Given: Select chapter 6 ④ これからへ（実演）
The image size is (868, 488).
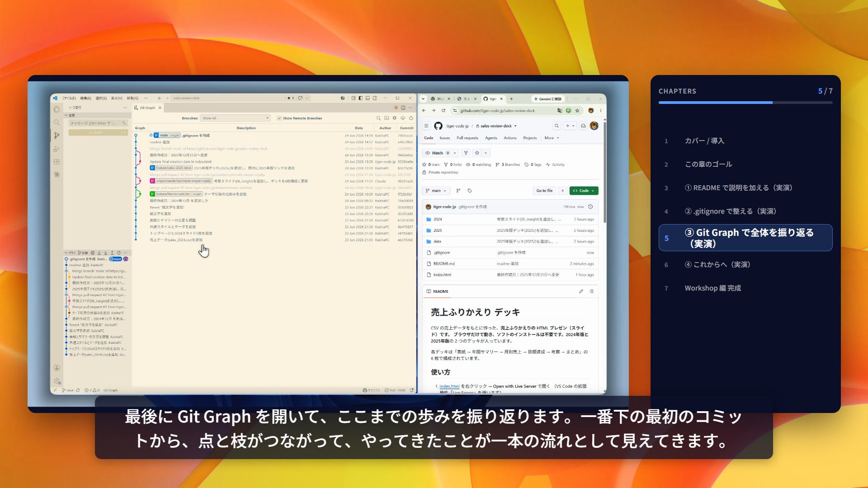Looking at the screenshot, I should click(x=745, y=265).
